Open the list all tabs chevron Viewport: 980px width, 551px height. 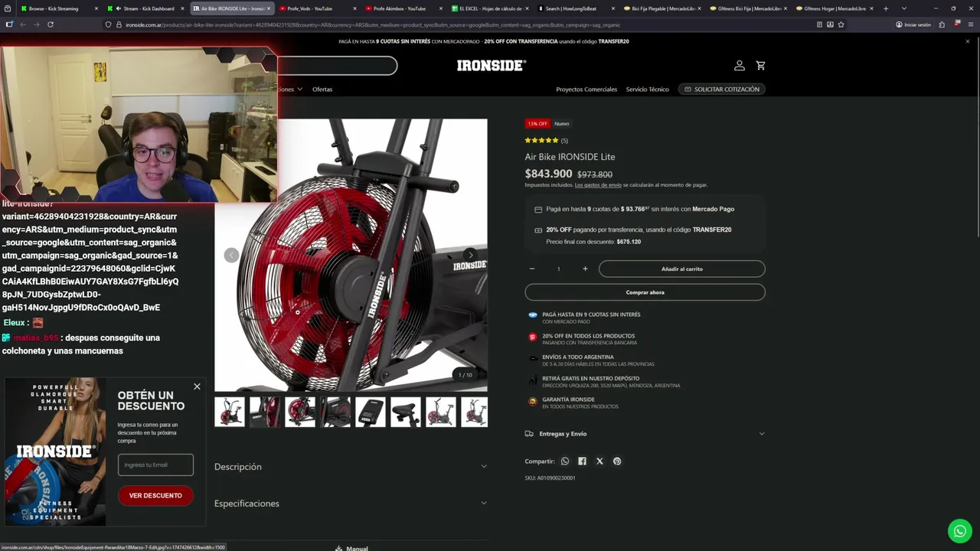(904, 8)
